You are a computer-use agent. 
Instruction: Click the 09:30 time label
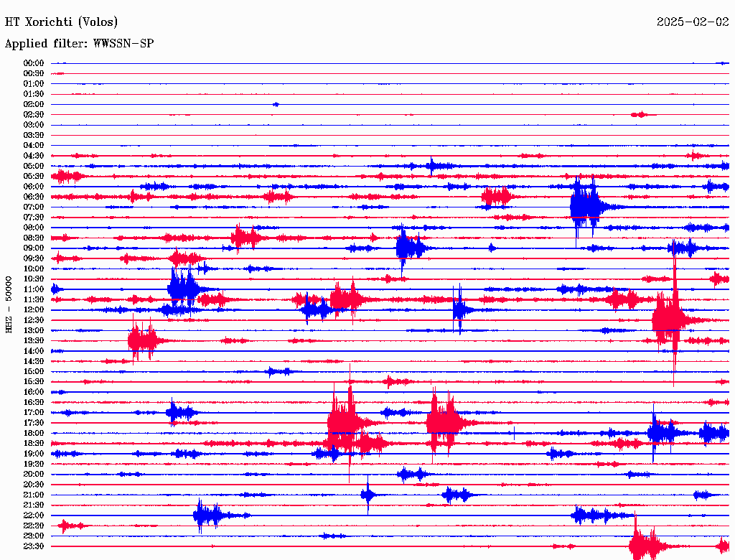coord(34,258)
